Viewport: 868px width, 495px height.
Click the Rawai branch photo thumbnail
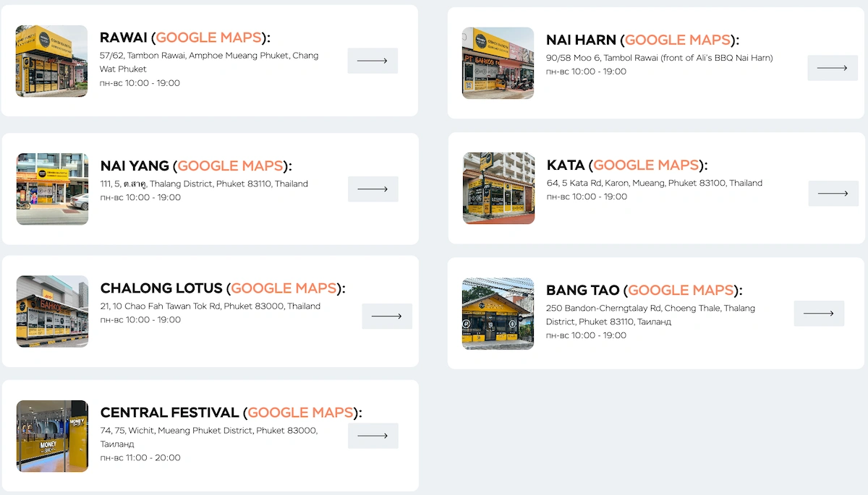51,61
